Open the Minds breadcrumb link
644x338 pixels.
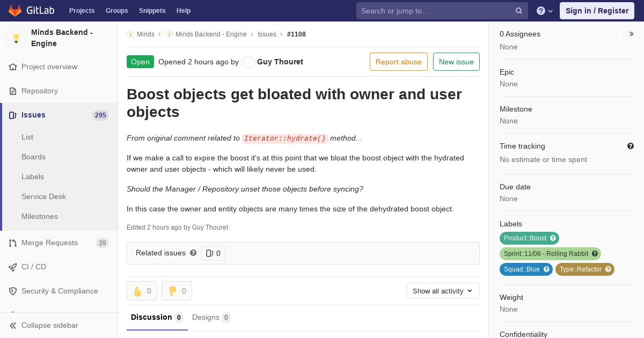(x=145, y=34)
